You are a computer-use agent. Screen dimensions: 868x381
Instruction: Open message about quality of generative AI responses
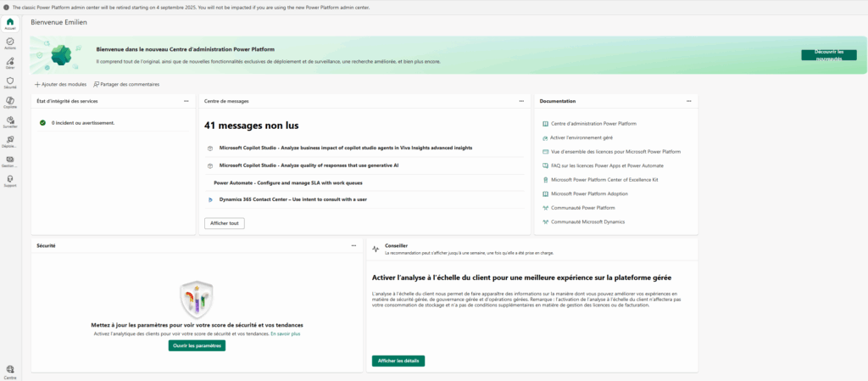[x=309, y=165]
